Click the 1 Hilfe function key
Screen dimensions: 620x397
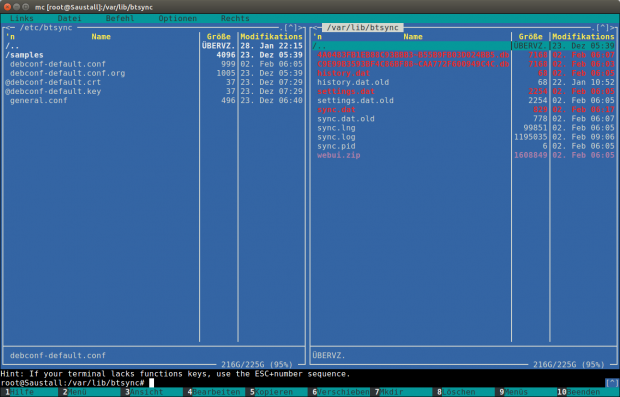31,392
